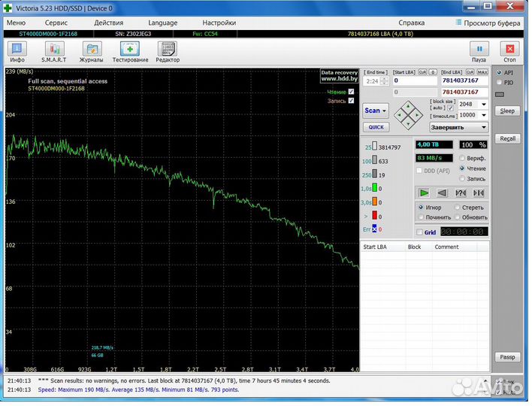Click the red slow block indicator
The image size is (532, 406).
tap(374, 215)
